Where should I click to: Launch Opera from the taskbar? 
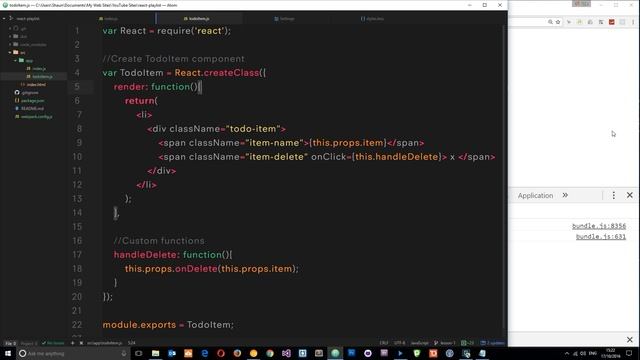point(221,353)
